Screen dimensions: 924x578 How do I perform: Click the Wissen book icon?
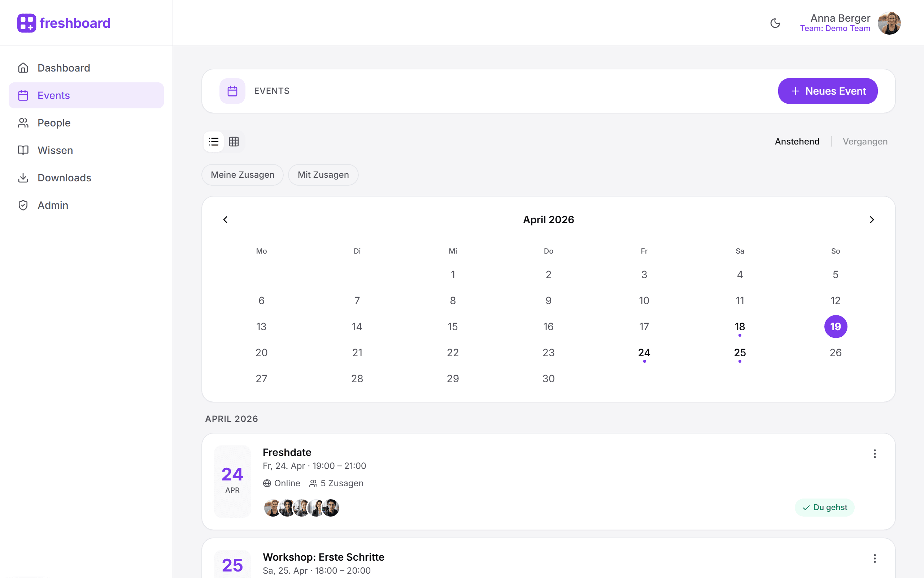tap(23, 150)
